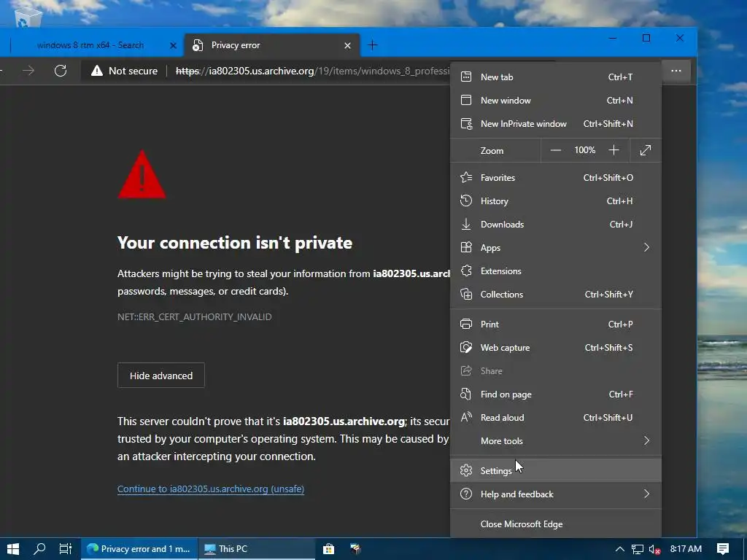The width and height of the screenshot is (747, 560).
Task: Click the New tab icon in the menu
Action: pyautogui.click(x=466, y=77)
